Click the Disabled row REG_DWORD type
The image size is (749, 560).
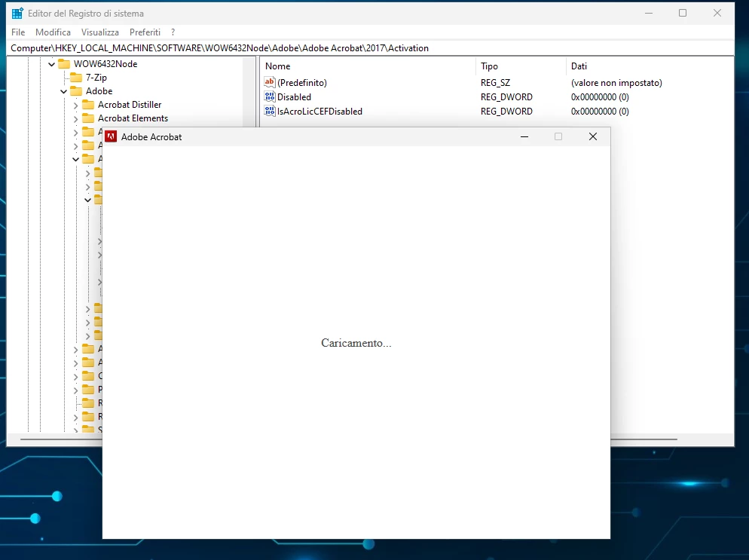tap(506, 97)
